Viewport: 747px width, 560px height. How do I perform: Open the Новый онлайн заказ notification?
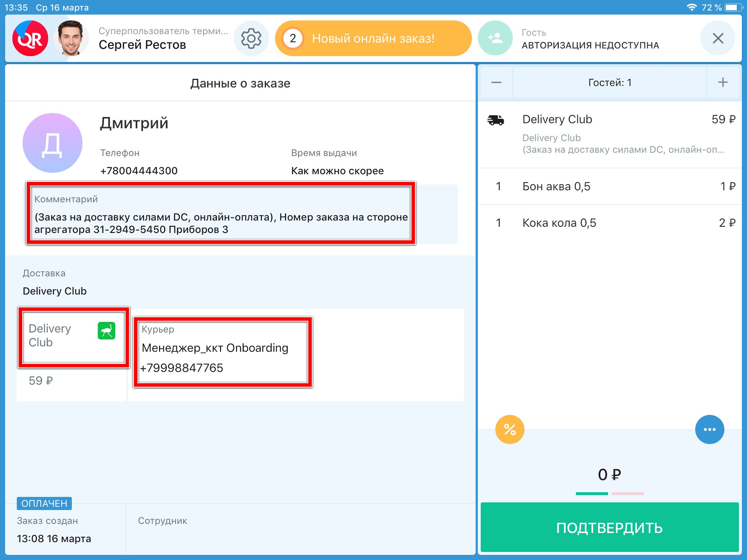[373, 38]
